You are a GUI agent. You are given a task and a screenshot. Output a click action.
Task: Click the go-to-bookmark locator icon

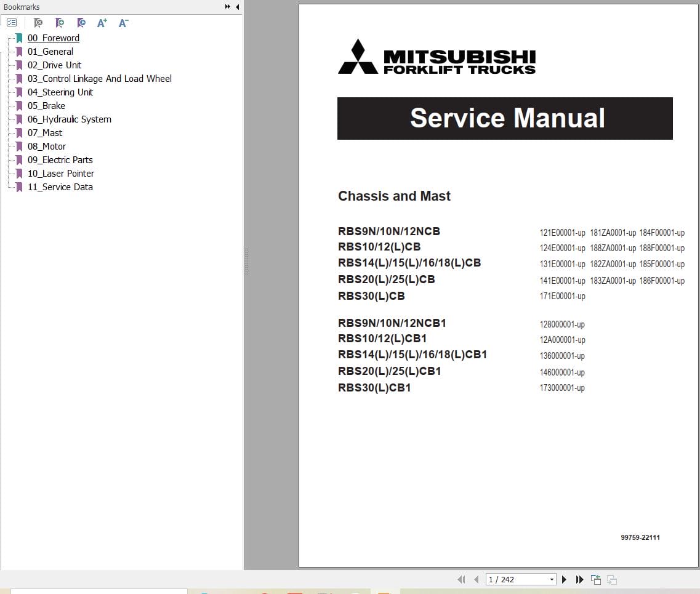coord(81,23)
